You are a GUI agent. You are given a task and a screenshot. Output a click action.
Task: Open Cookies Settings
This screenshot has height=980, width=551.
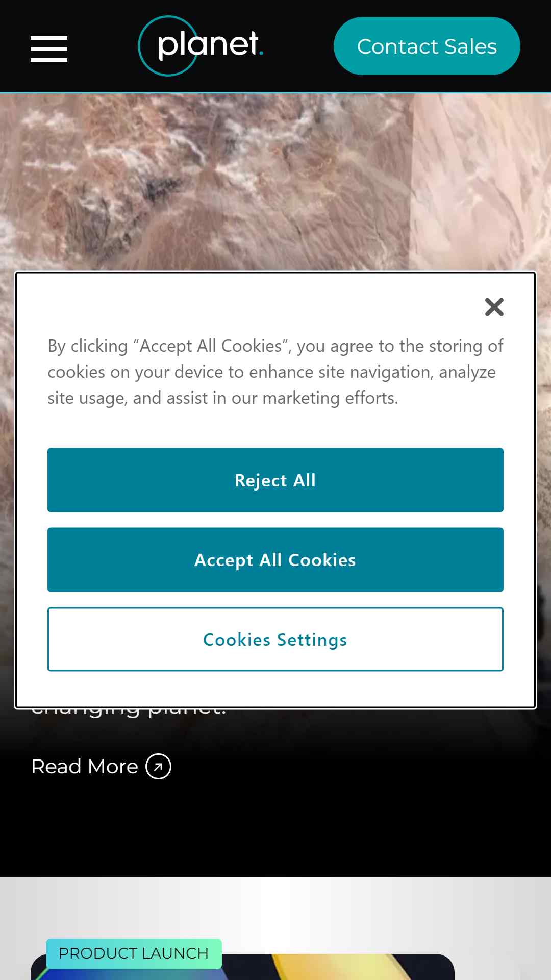pyautogui.click(x=275, y=639)
